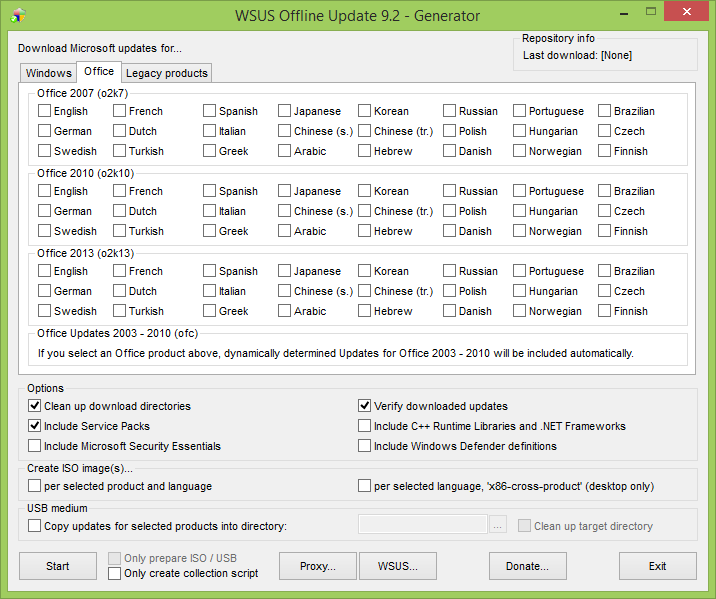
Task: Uncheck Clean up download directories
Action: [35, 406]
